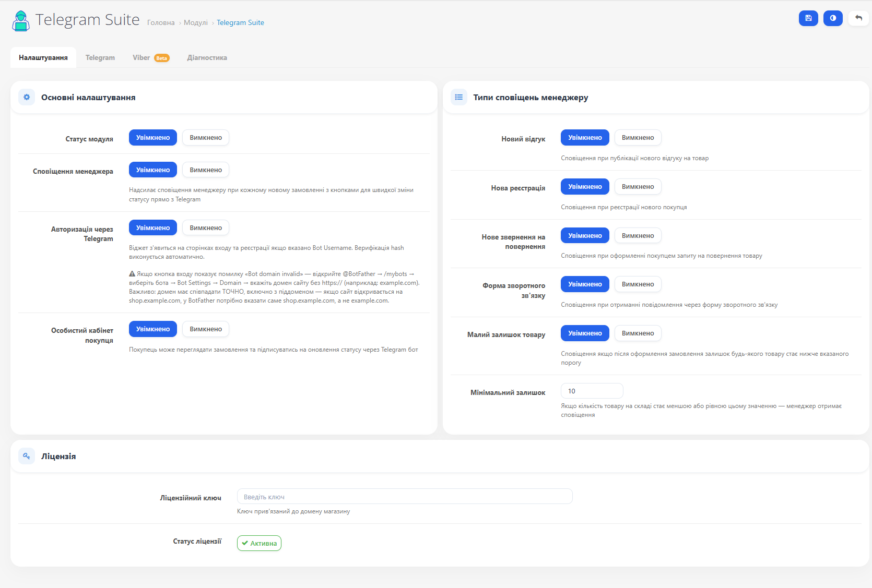
Task: Toggle dark mode contrast icon
Action: click(x=833, y=18)
